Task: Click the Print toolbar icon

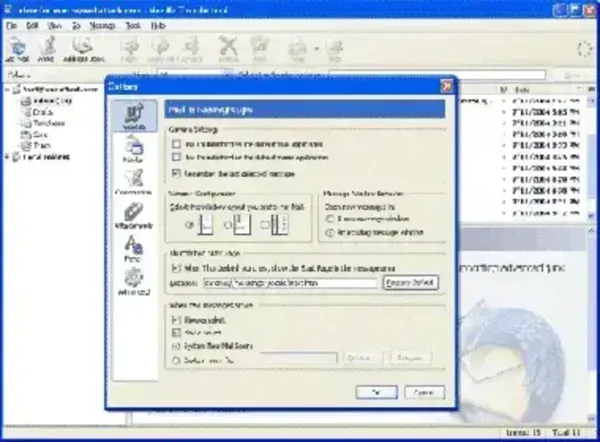Action: (298, 49)
